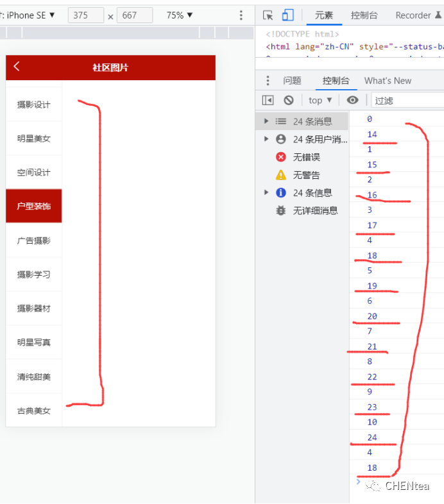Tap the back arrow in the red header

[x=17, y=67]
